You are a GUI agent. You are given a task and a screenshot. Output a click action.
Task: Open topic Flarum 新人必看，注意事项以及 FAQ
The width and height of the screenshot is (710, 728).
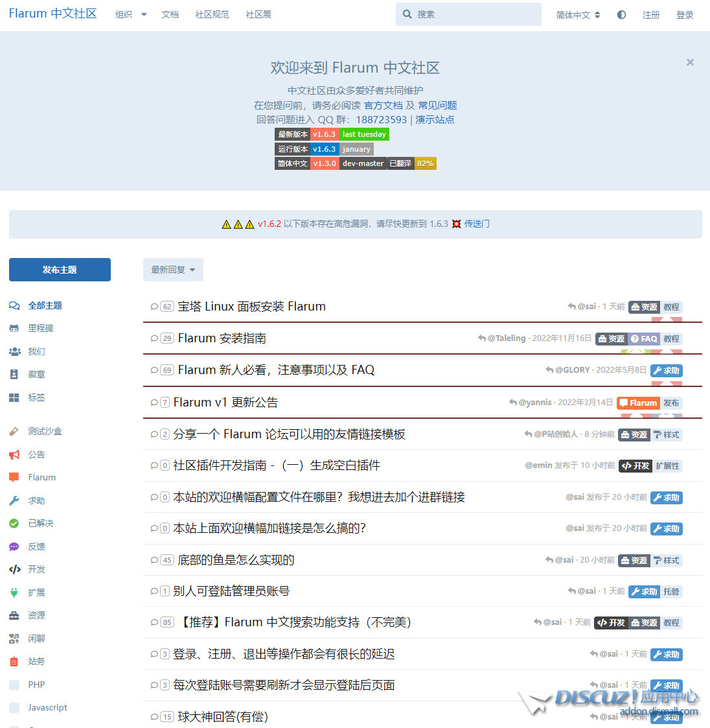click(276, 370)
